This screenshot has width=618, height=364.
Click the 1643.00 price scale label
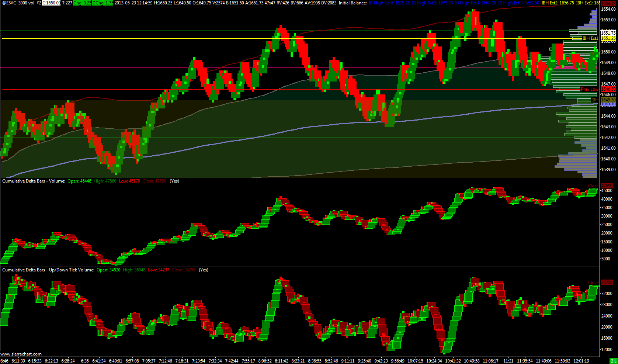pos(608,127)
